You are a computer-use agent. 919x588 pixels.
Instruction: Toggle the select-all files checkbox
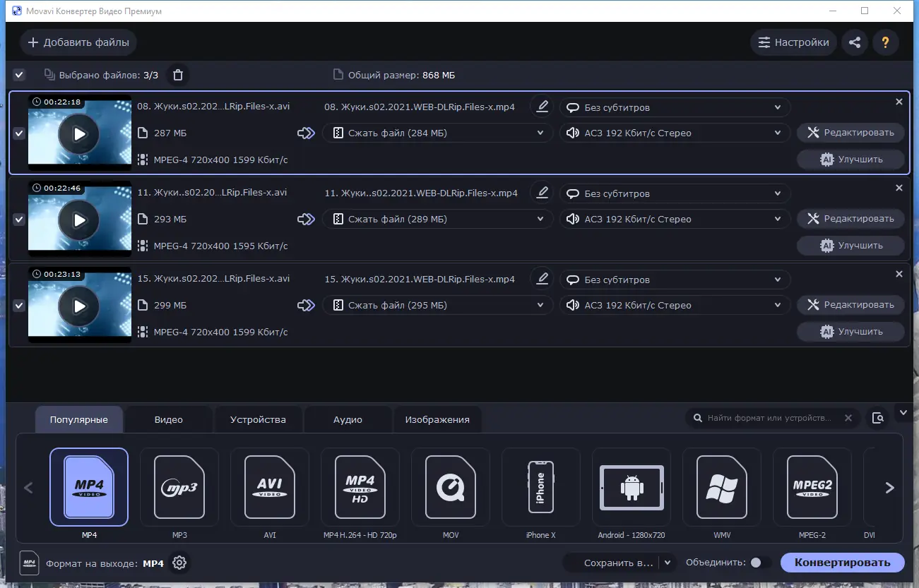(x=19, y=75)
